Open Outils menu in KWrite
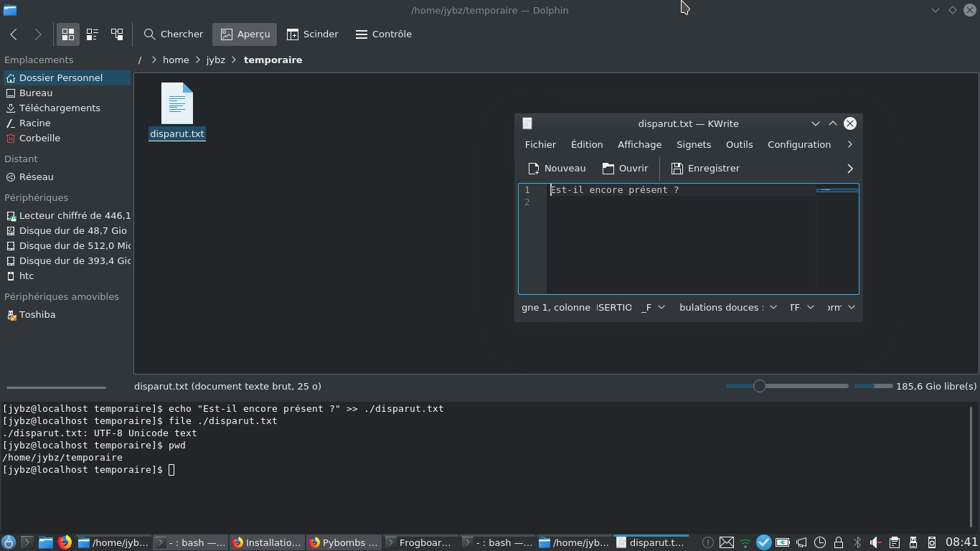 (740, 144)
